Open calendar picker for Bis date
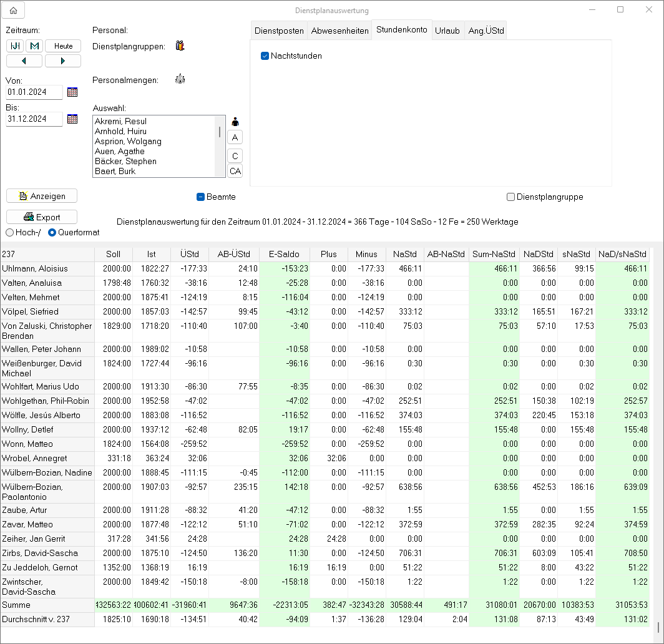 [72, 119]
